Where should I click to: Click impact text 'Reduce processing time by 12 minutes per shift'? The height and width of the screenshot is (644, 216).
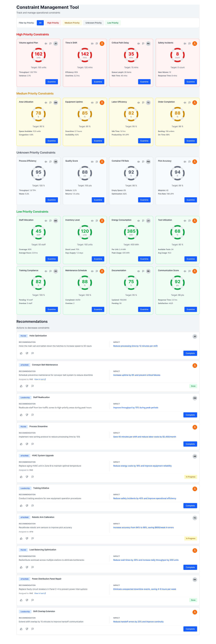point(135,346)
